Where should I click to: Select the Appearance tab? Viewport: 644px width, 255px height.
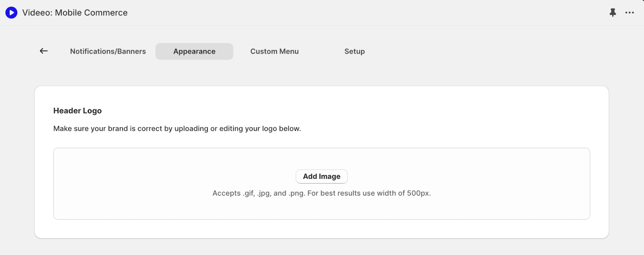tap(194, 51)
